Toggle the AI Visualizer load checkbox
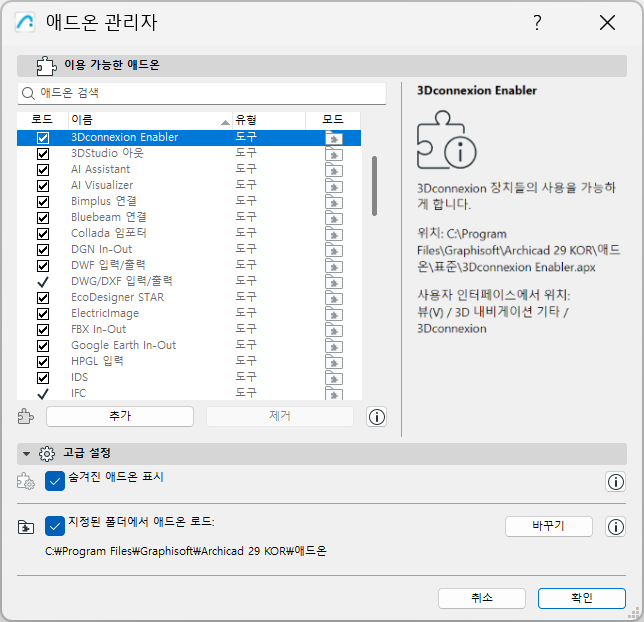This screenshot has width=644, height=622. pos(43,186)
